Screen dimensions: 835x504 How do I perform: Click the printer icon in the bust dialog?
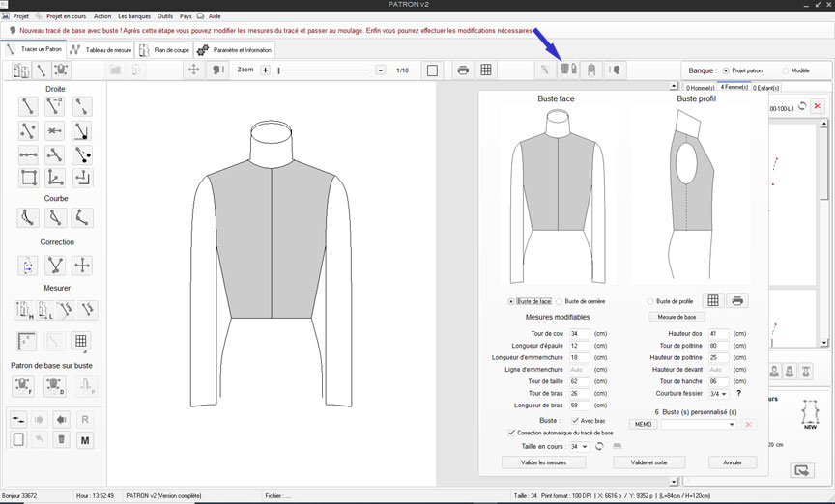[x=737, y=301]
